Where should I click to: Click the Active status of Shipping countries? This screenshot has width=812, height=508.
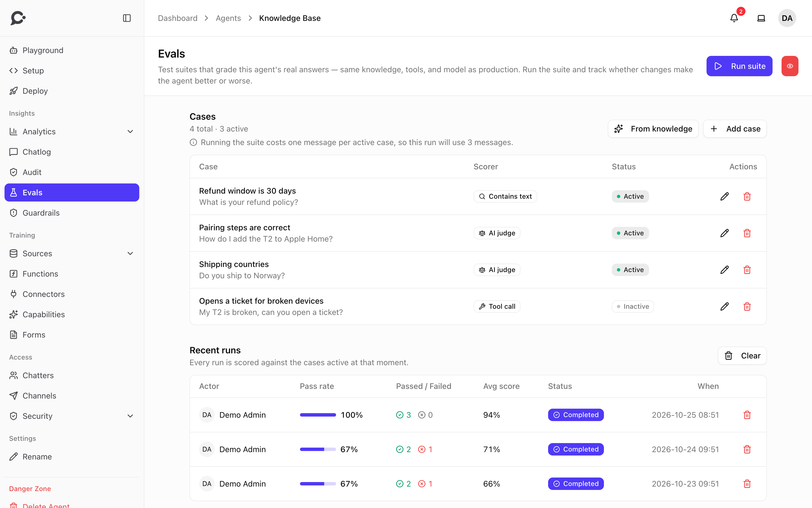(630, 270)
